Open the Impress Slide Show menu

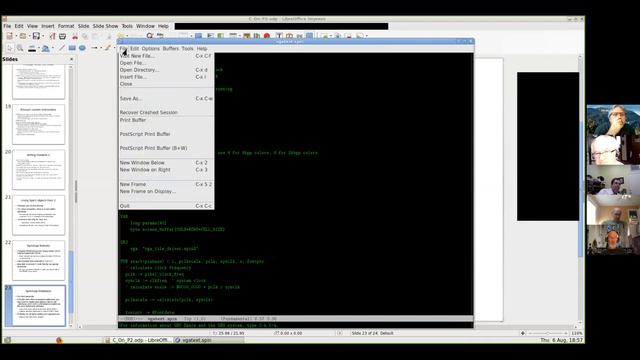105,26
